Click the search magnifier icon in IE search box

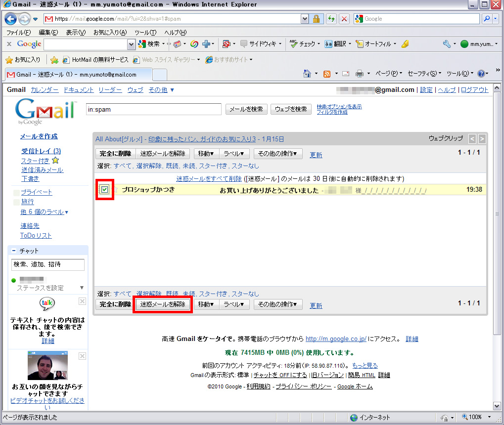487,19
